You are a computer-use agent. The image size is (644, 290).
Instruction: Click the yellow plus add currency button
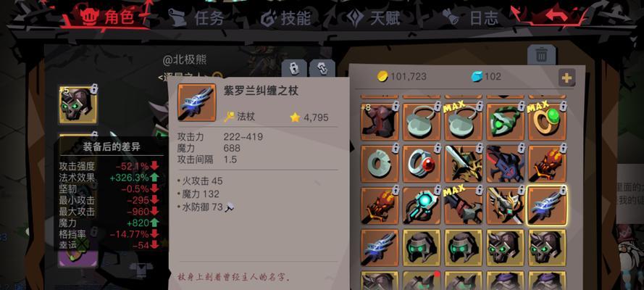(566, 78)
